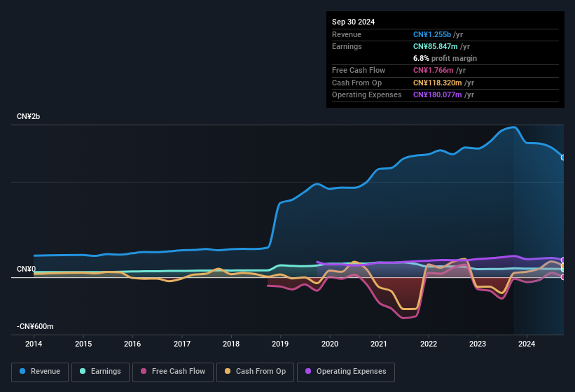Image resolution: width=575 pixels, height=392 pixels.
Task: Click the 2020 x-axis label
Action: pos(330,344)
